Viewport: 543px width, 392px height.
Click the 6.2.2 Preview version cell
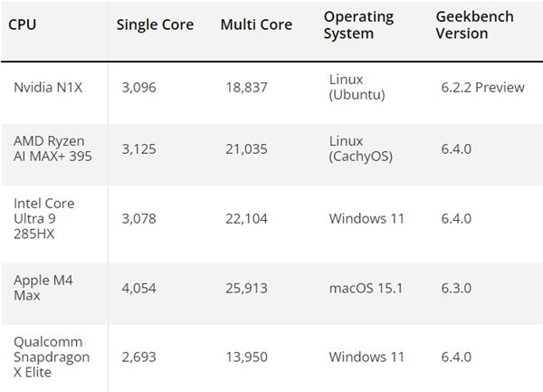point(481,88)
